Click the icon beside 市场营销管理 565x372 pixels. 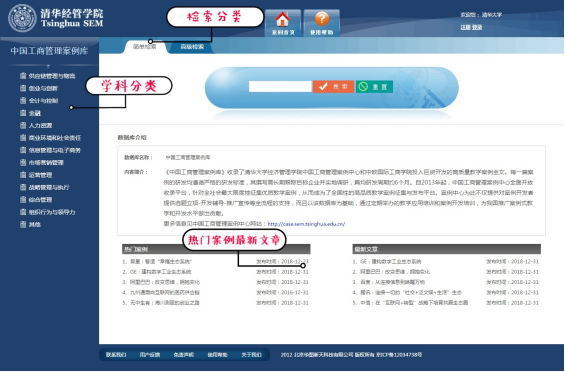click(x=23, y=162)
